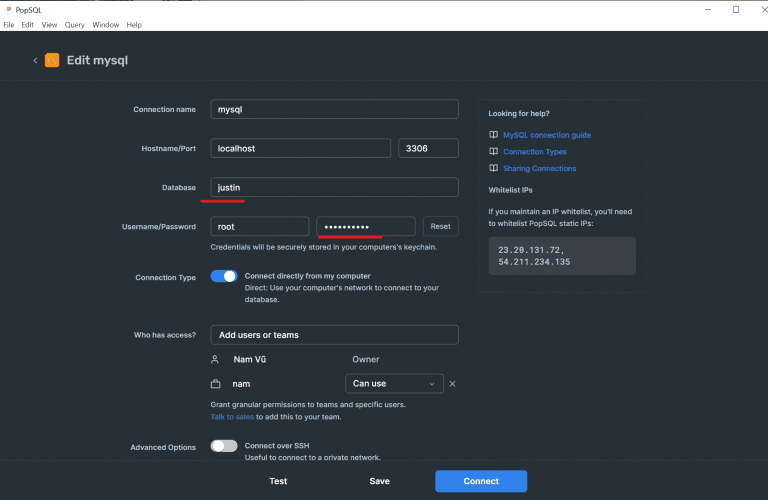Focus the Port field showing 3306
The width and height of the screenshot is (768, 500).
point(429,148)
